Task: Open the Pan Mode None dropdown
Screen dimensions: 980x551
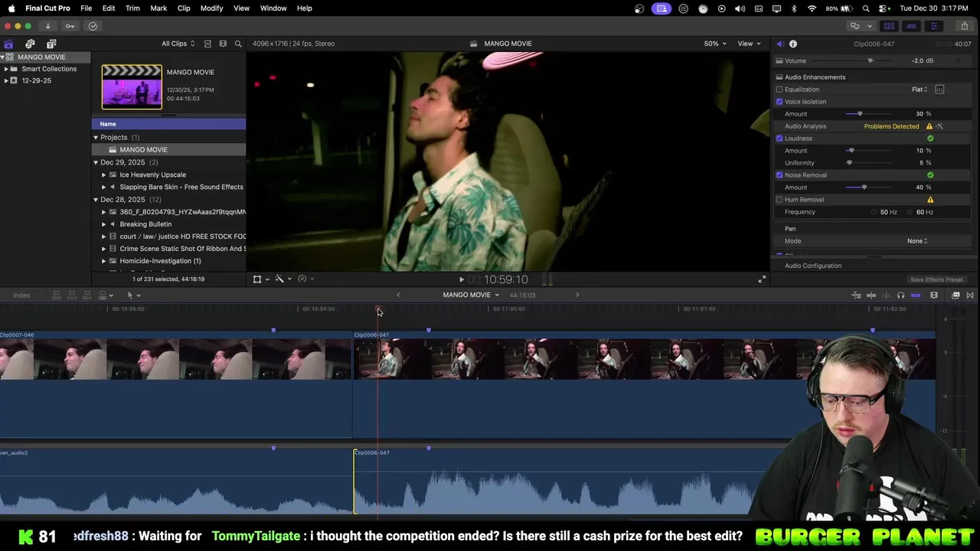Action: tap(917, 241)
